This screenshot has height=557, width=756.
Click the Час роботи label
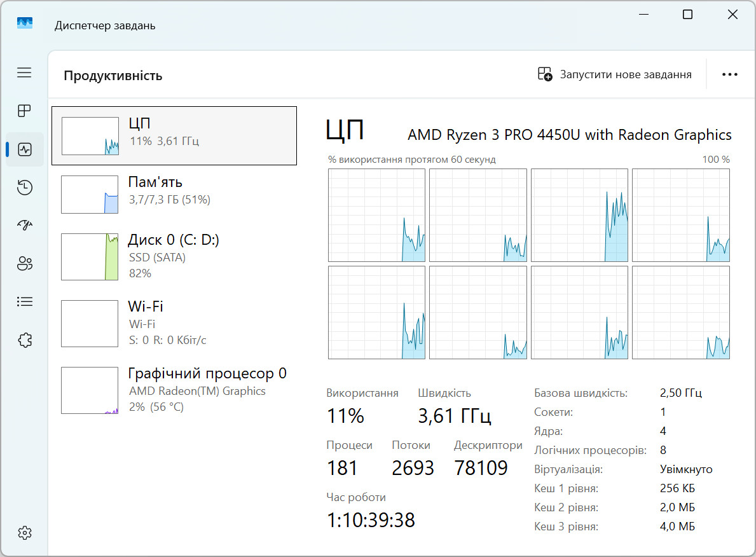[356, 497]
